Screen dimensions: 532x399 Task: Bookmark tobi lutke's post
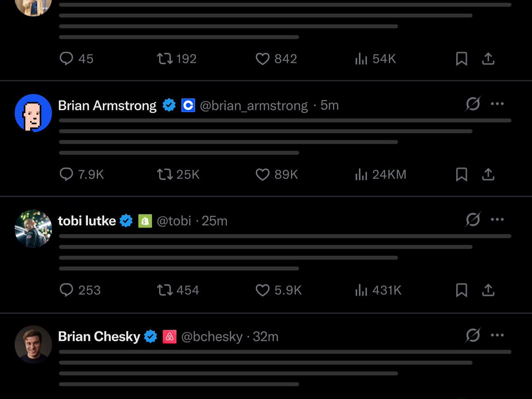pyautogui.click(x=462, y=290)
